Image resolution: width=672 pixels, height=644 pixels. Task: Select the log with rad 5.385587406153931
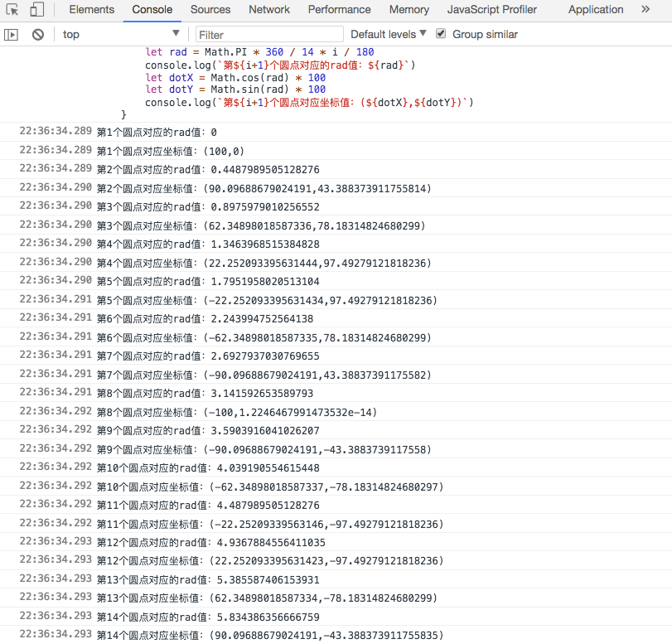[208, 580]
